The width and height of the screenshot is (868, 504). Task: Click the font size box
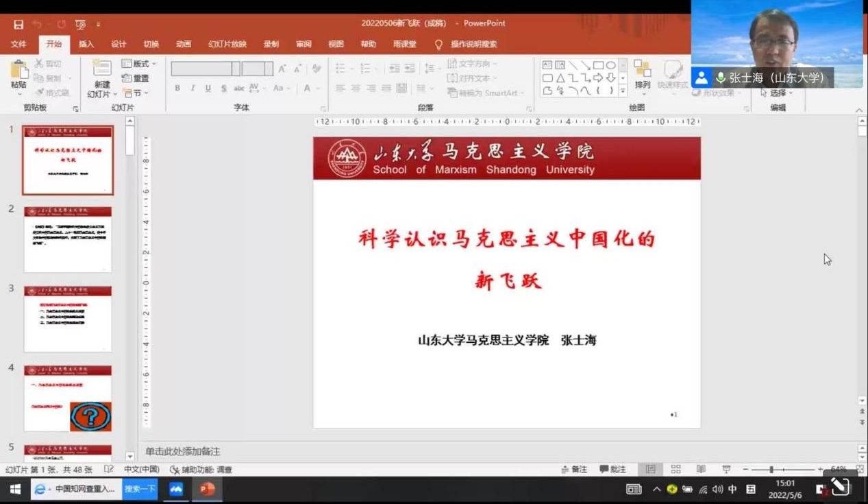[257, 69]
